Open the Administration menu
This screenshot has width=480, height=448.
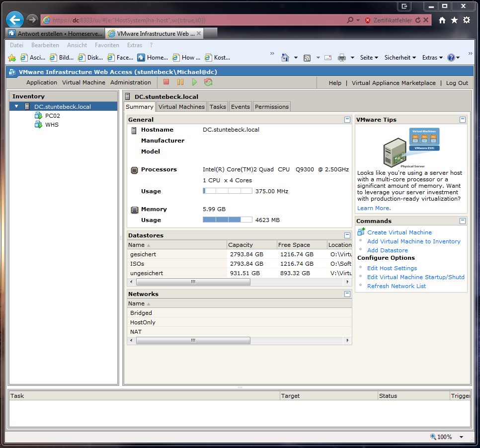pyautogui.click(x=130, y=82)
